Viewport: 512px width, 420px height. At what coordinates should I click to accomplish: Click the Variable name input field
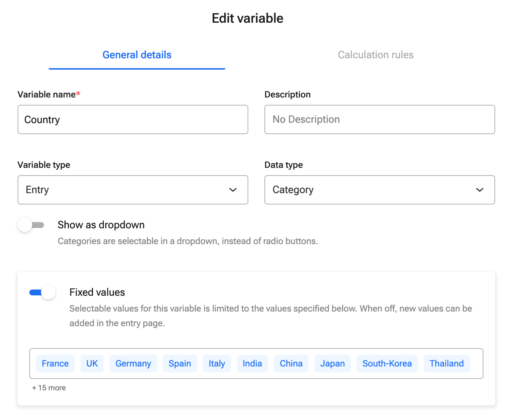(x=133, y=119)
